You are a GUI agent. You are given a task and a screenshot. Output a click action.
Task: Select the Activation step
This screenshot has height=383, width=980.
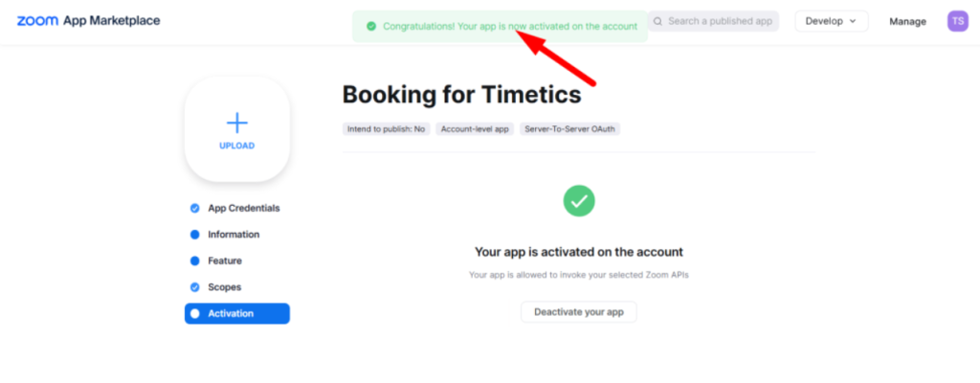coord(237,313)
